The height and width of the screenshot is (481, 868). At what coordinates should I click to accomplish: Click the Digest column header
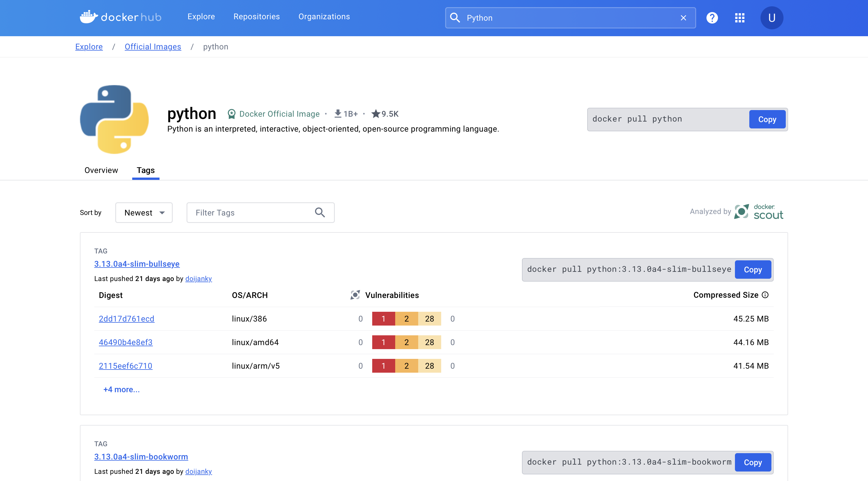[111, 295]
